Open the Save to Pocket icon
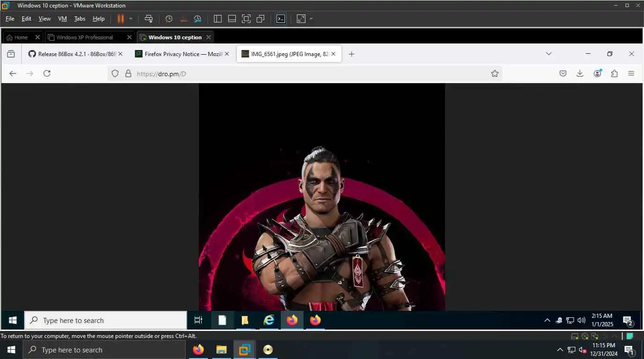 [563, 73]
